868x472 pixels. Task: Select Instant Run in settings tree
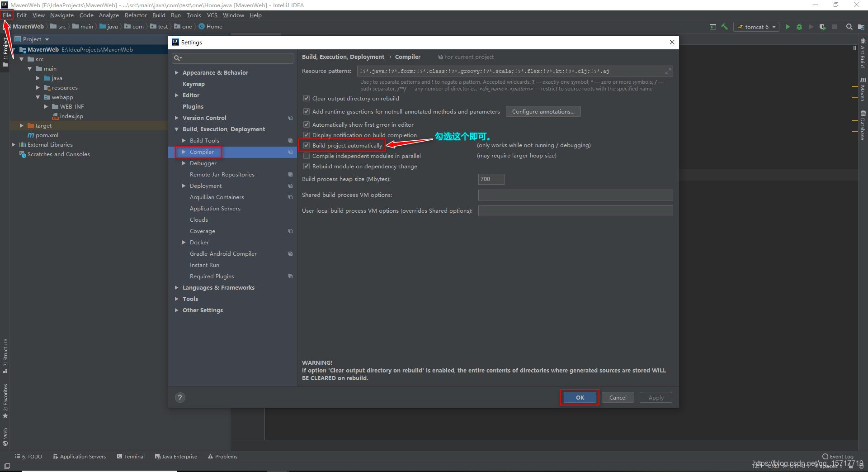point(204,265)
